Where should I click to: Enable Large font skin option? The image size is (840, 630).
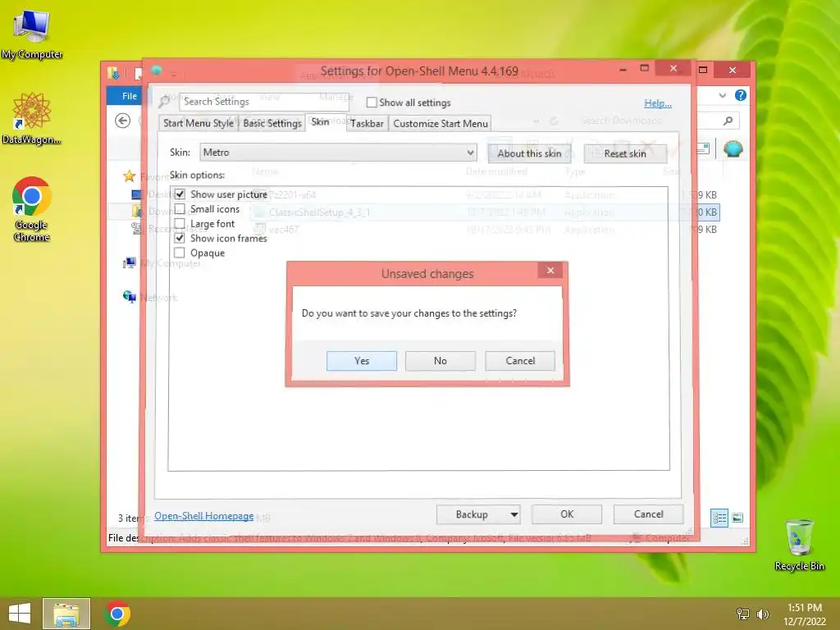tap(180, 223)
